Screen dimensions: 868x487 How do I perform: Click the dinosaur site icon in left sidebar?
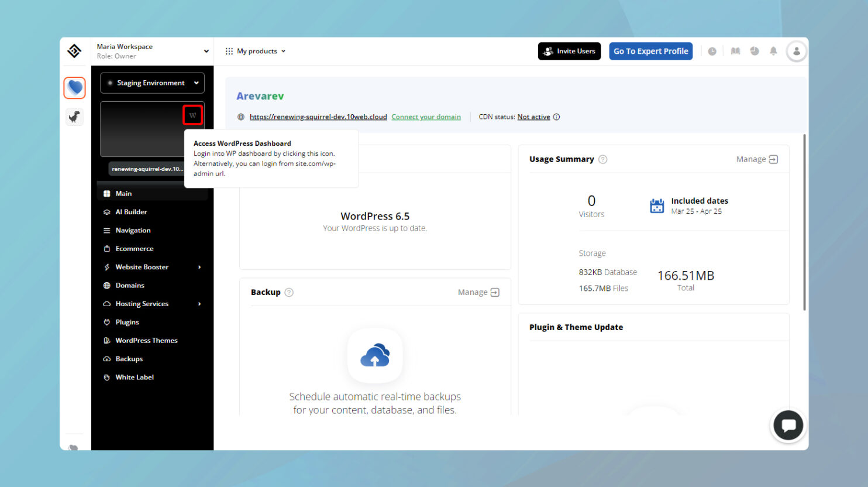74,116
